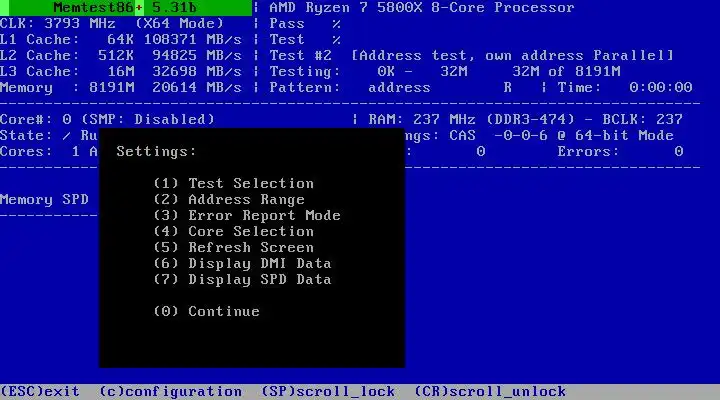Click the L3 Cache 16M line

click(x=121, y=72)
